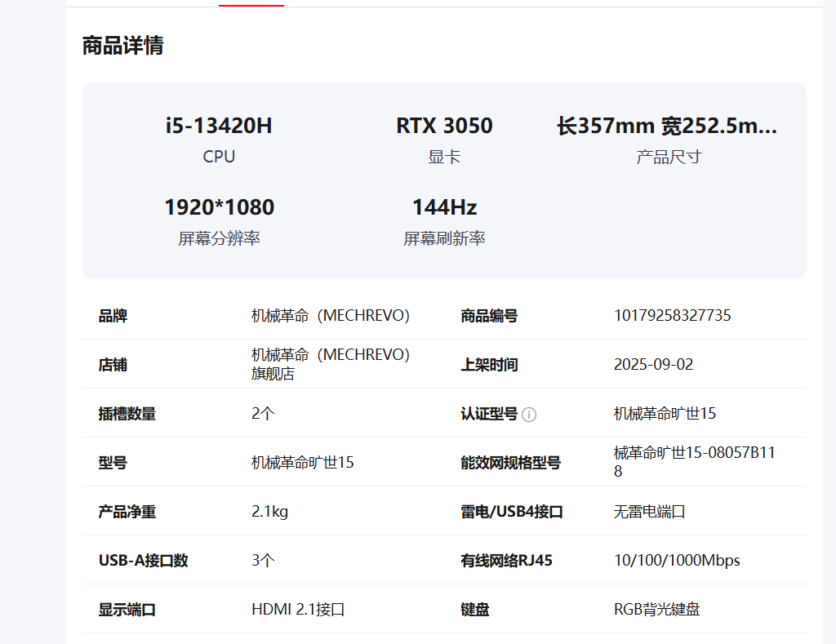The width and height of the screenshot is (836, 644).
Task: Select value 械革命旷世15-08057B118
Action: pos(694,462)
